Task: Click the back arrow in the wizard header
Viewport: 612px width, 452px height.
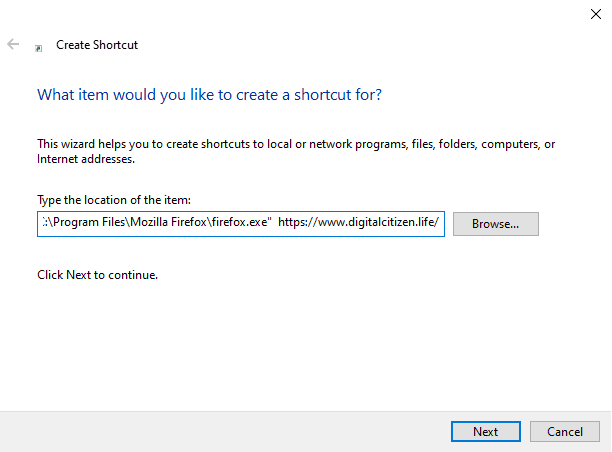Action: [13, 45]
